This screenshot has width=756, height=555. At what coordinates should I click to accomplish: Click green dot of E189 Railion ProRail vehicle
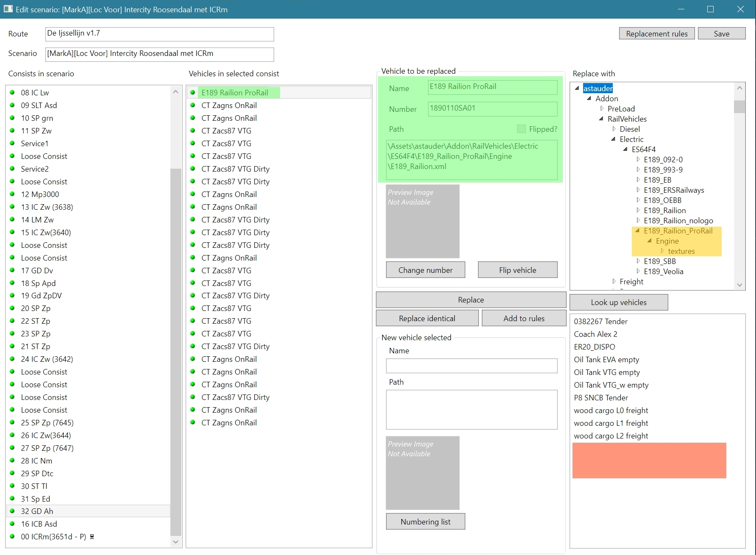click(193, 92)
